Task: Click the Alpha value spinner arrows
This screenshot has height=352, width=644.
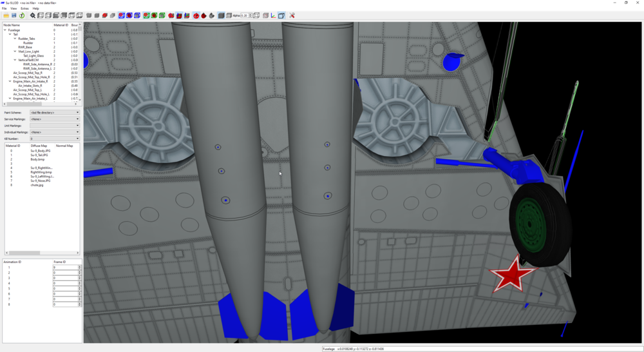Action: point(251,15)
